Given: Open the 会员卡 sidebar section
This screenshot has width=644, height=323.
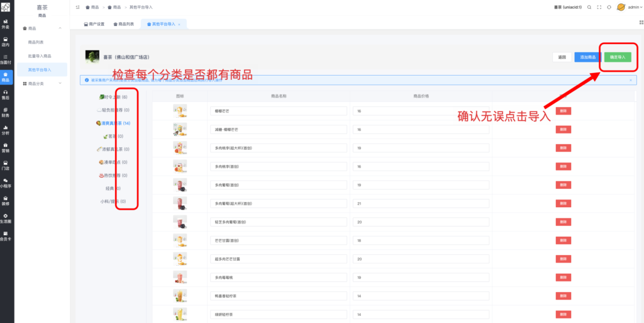Looking at the screenshot, I should coord(5,236).
